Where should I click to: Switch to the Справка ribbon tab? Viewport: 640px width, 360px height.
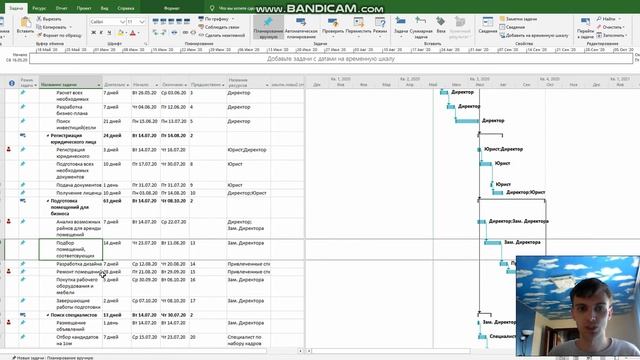[x=126, y=8]
